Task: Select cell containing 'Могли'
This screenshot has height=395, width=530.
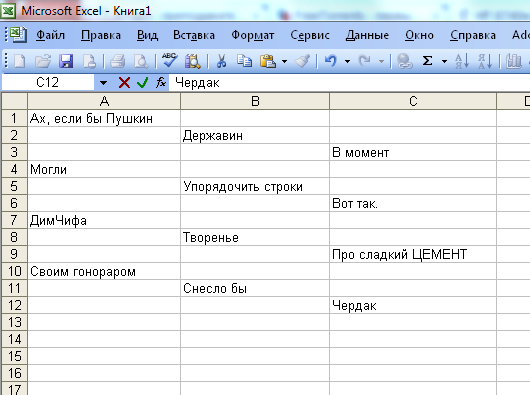Action: click(x=104, y=169)
